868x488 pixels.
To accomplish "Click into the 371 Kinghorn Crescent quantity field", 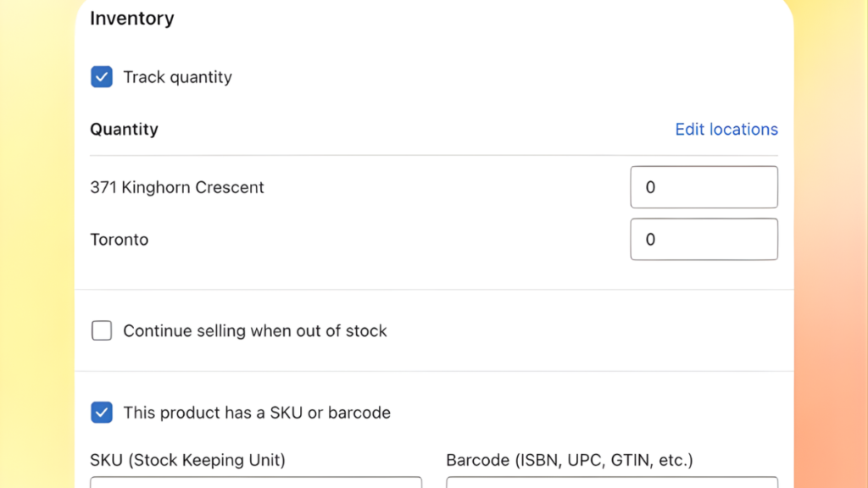I will (704, 186).
